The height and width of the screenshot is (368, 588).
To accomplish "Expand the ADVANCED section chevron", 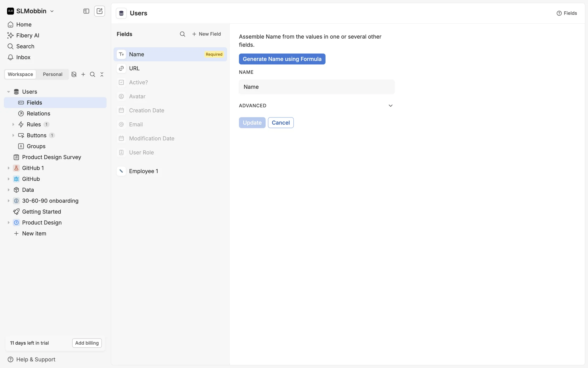I will [x=390, y=106].
